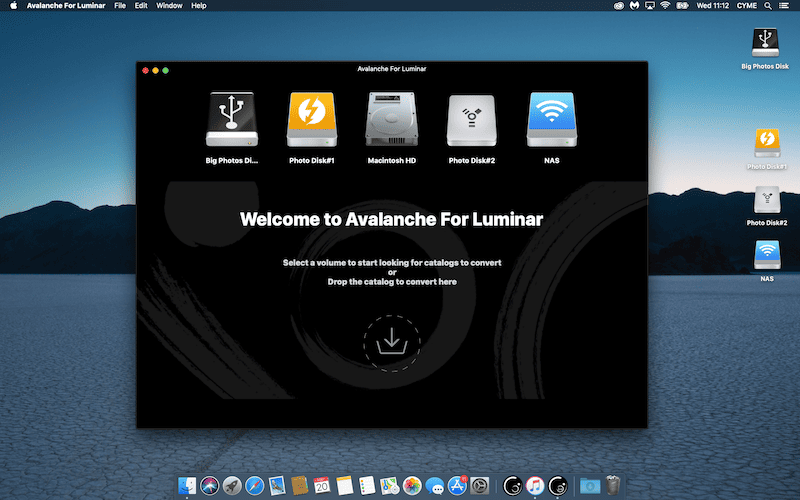
Task: Open the Malwarebytes menu bar icon
Action: click(x=634, y=6)
